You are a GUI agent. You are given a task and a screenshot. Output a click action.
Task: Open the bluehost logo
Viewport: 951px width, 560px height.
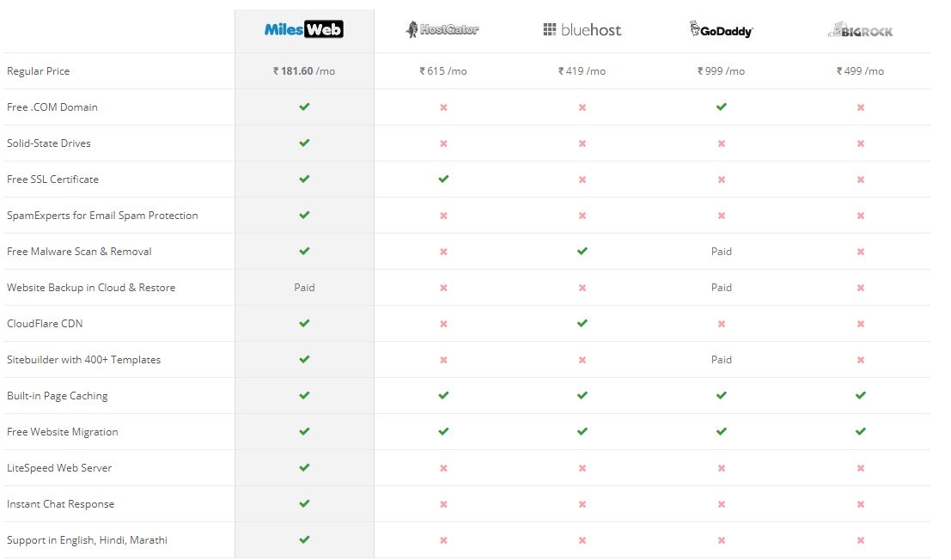[x=582, y=29]
